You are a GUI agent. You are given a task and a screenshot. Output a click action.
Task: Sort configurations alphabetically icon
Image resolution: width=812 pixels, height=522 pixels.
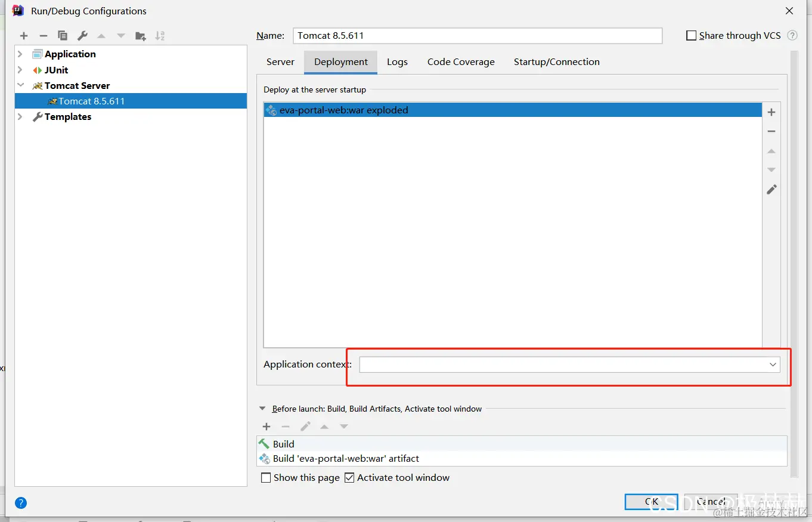[x=160, y=36]
